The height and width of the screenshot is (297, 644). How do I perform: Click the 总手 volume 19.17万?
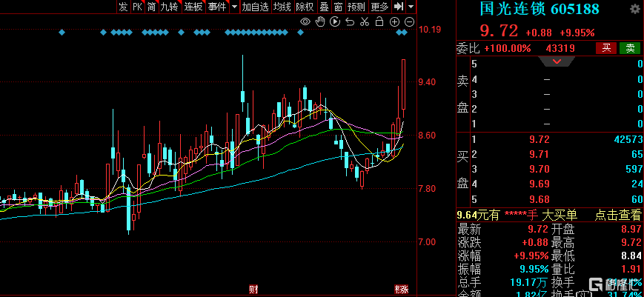(x=529, y=283)
